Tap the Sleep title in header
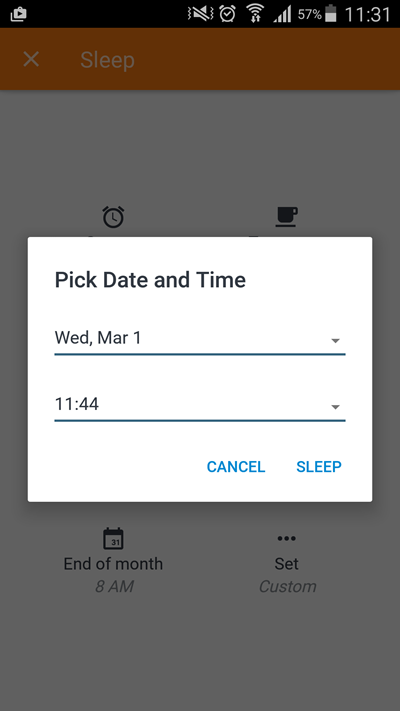400x711 pixels. pyautogui.click(x=107, y=60)
